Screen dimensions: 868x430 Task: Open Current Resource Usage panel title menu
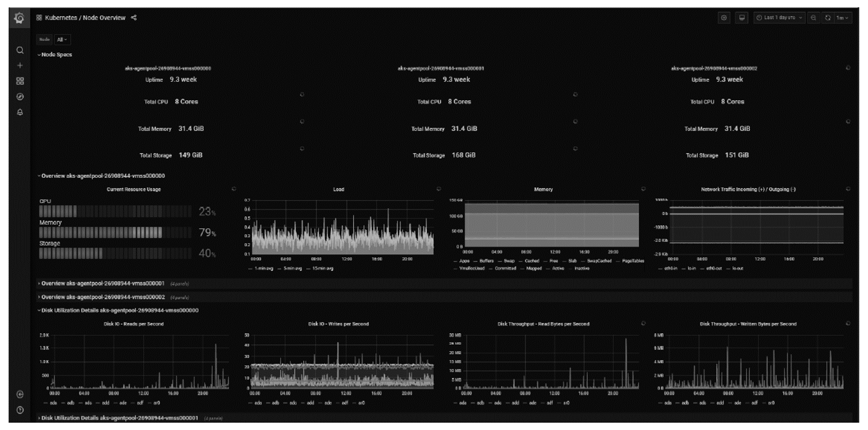click(133, 189)
